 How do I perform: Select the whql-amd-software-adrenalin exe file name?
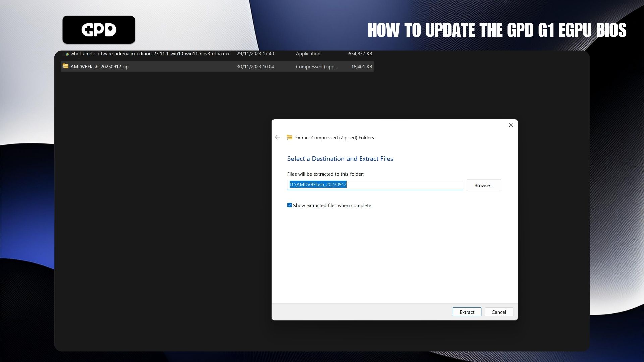(150, 54)
